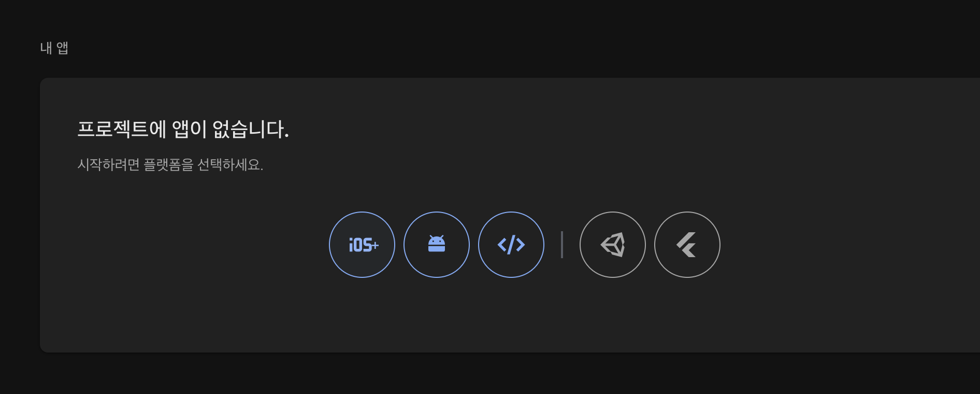Select the Flutter platform icon
The height and width of the screenshot is (394, 980).
[687, 245]
